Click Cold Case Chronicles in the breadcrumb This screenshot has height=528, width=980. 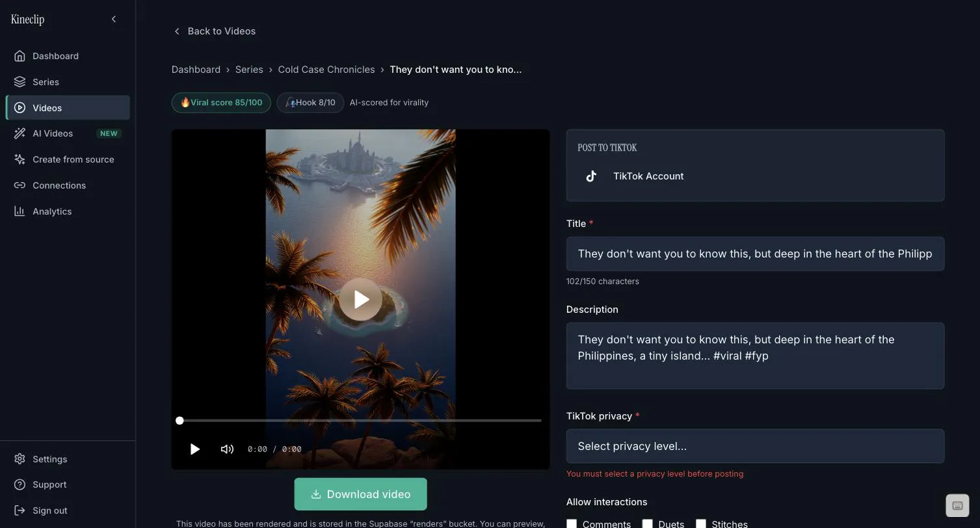[x=326, y=70]
